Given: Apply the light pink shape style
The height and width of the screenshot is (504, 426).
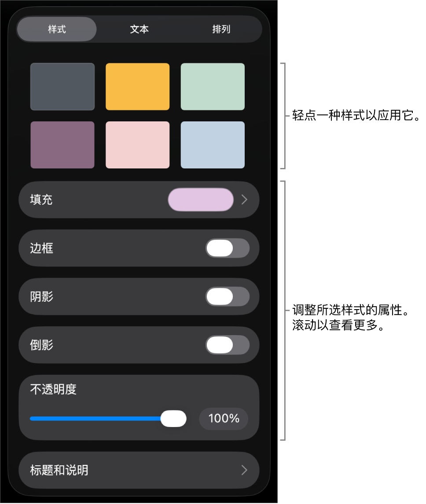Looking at the screenshot, I should coord(137,145).
